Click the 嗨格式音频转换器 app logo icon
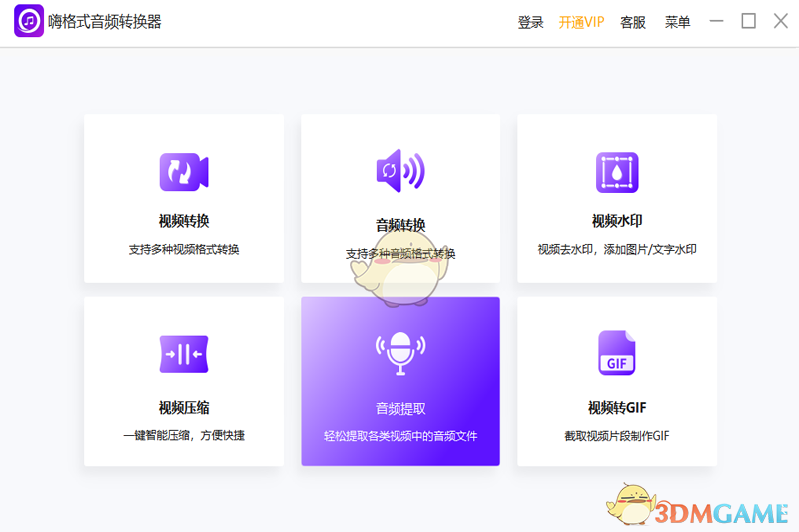Screen dimensions: 799x532 tap(29, 21)
